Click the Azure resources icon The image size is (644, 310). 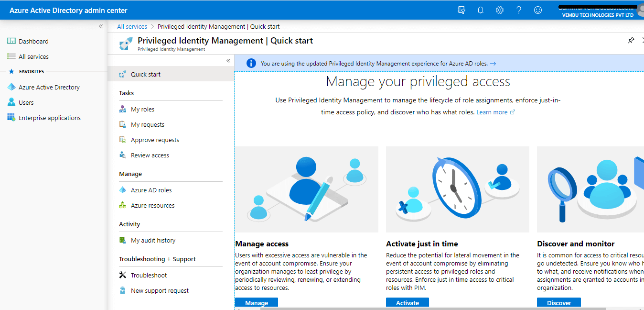[123, 206]
